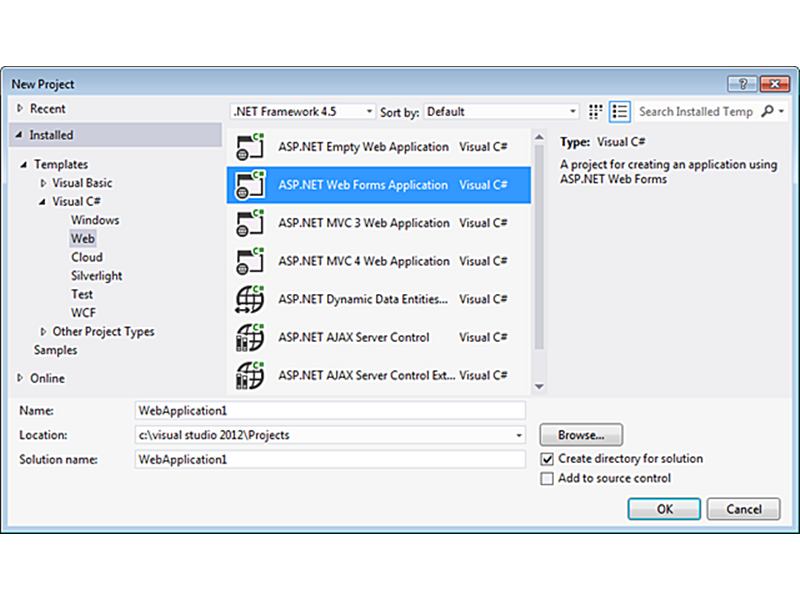
Task: Toggle Create directory for solution checkbox
Action: click(x=547, y=459)
